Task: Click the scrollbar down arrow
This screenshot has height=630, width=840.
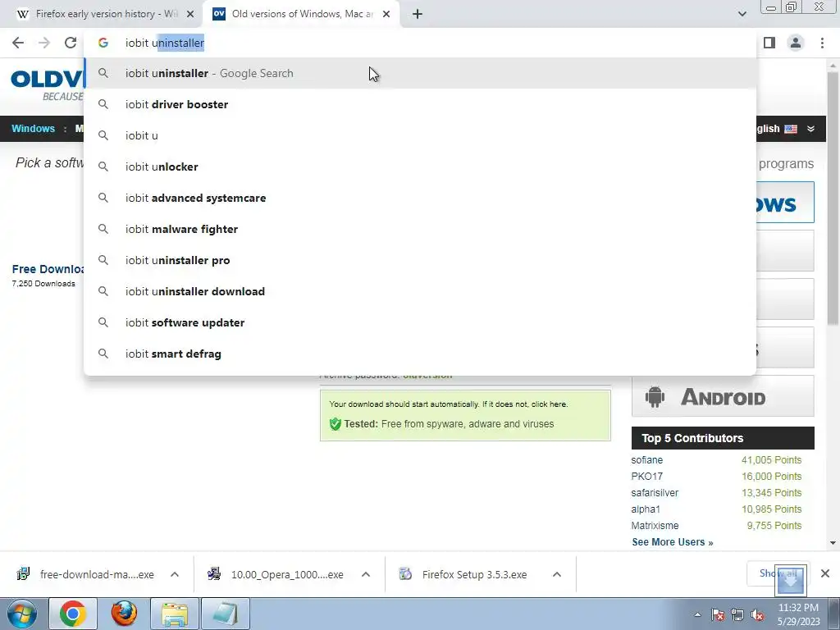Action: point(833,543)
